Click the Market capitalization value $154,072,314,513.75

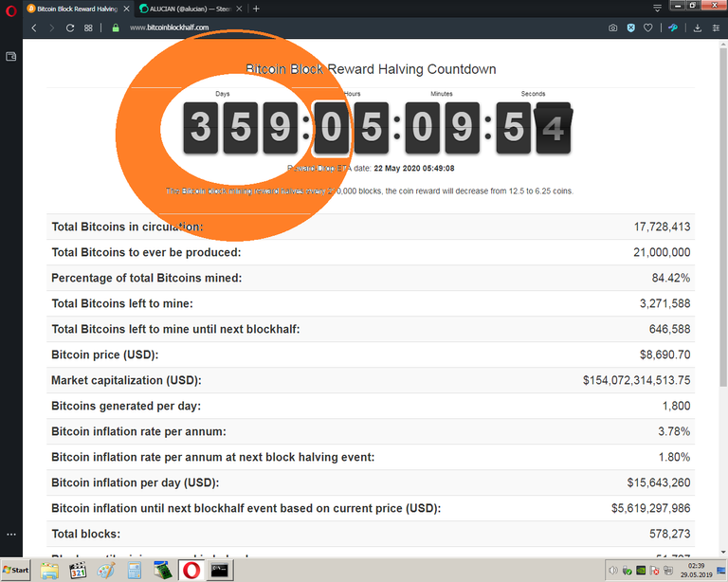637,380
